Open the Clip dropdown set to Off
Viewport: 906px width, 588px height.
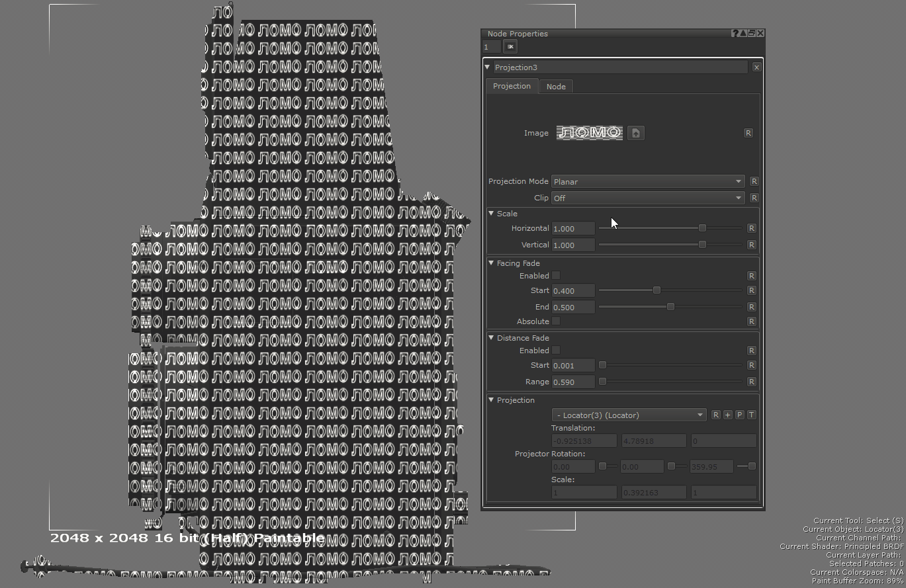click(647, 198)
